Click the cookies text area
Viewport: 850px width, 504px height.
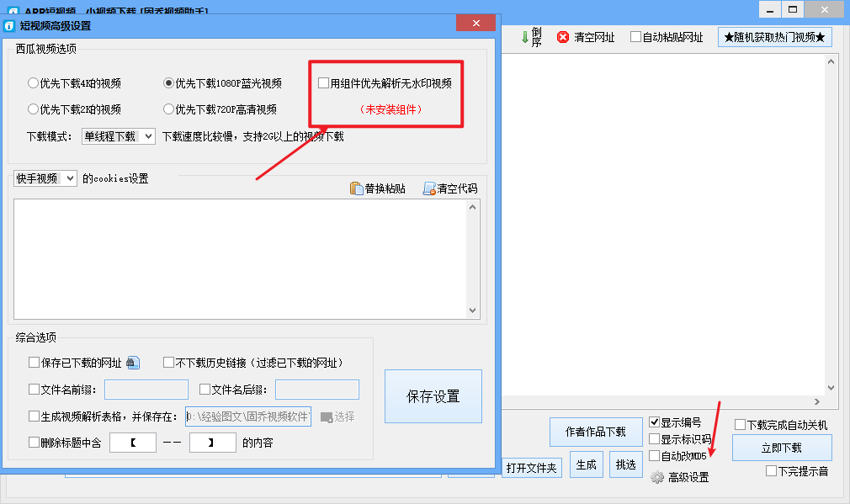click(240, 259)
